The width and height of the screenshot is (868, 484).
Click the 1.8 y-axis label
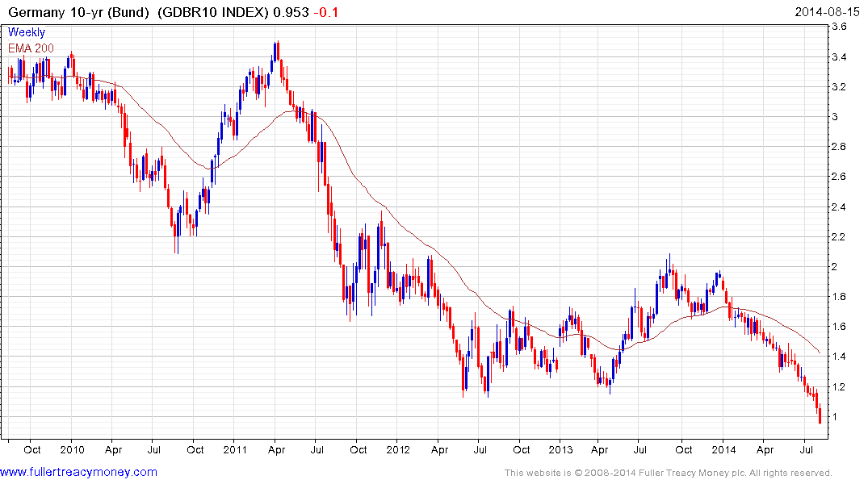[x=839, y=297]
